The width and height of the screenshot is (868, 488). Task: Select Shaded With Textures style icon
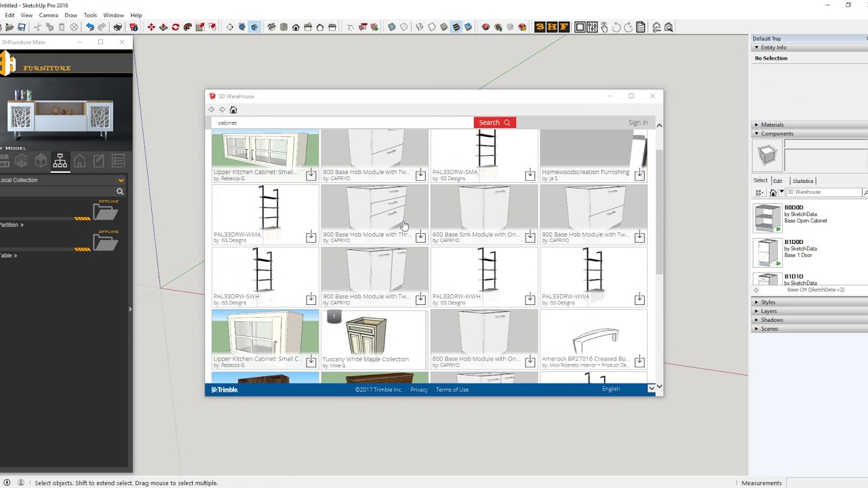(x=456, y=27)
